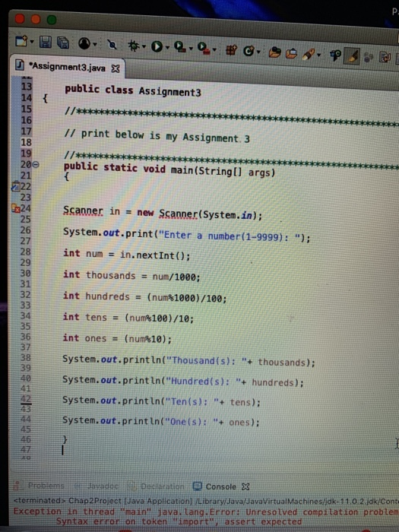Create a New Java Class icon
This screenshot has width=399, height=532.
(x=249, y=51)
